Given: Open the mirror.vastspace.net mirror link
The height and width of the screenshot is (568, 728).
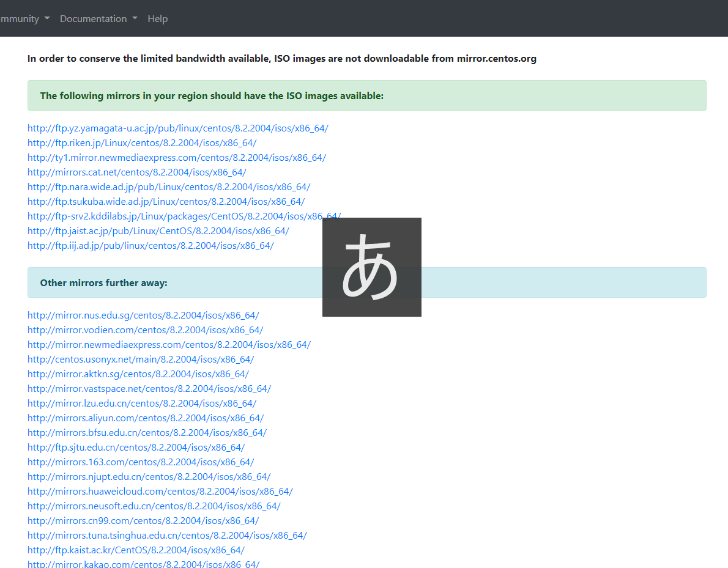Looking at the screenshot, I should (149, 389).
